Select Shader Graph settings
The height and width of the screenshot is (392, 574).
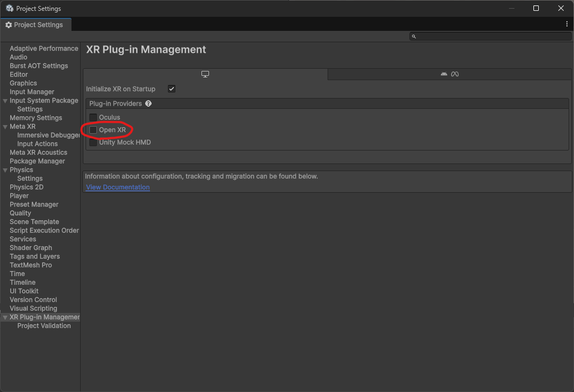31,248
